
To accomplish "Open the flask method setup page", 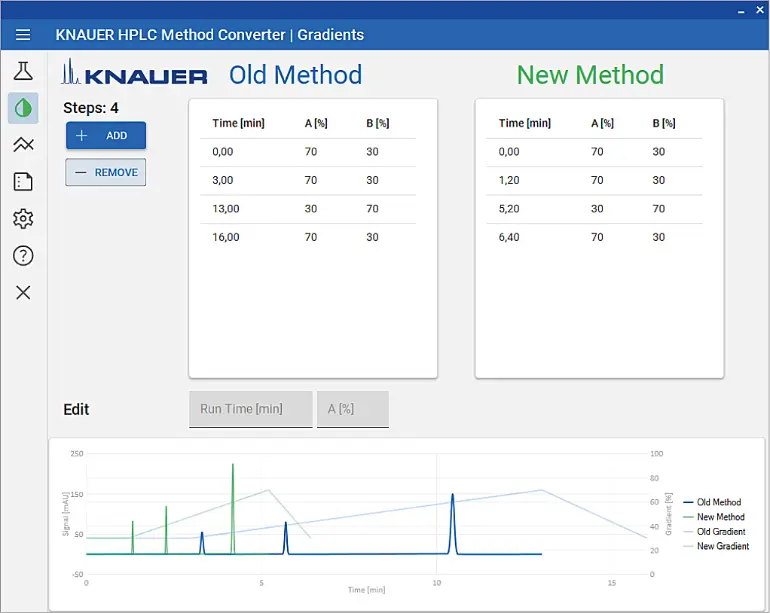I will coord(23,71).
